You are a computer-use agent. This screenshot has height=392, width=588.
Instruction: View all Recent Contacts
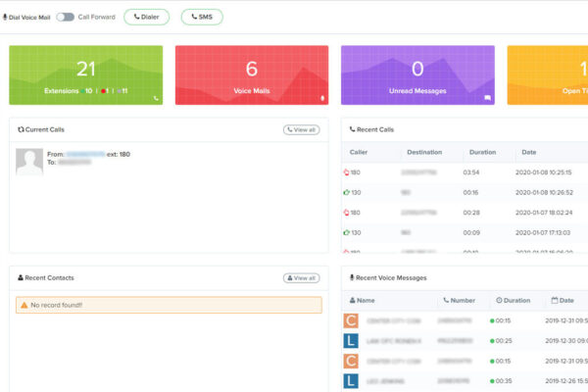tap(301, 277)
